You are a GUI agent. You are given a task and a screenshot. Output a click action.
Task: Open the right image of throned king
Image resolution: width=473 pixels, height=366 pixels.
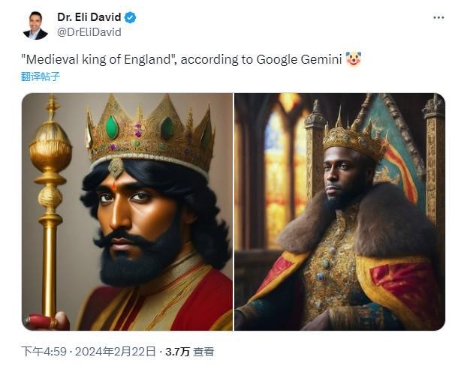340,212
